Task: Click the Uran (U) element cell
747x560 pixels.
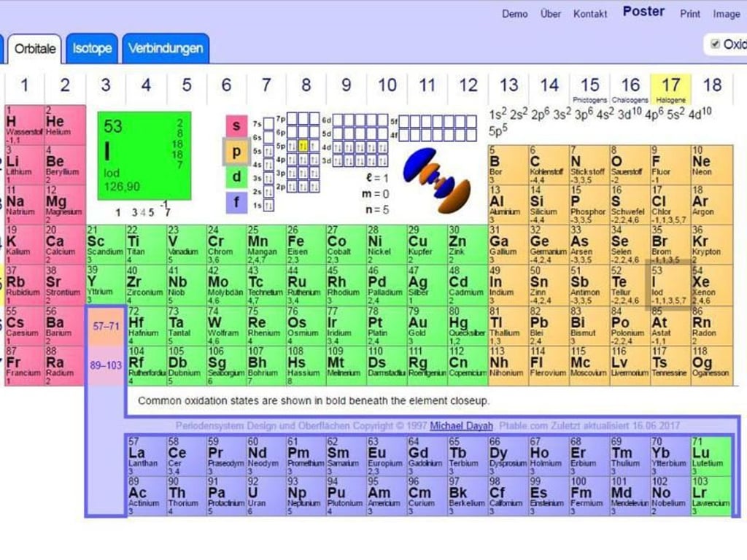Action: [263, 496]
